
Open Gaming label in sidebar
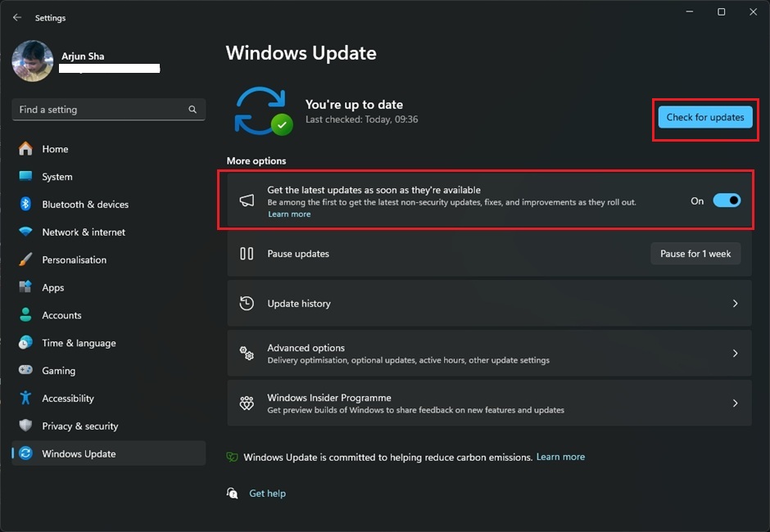tap(58, 371)
